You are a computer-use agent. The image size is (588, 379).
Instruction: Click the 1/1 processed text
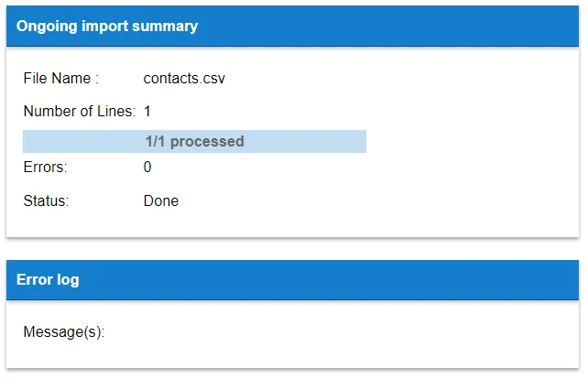coord(194,141)
